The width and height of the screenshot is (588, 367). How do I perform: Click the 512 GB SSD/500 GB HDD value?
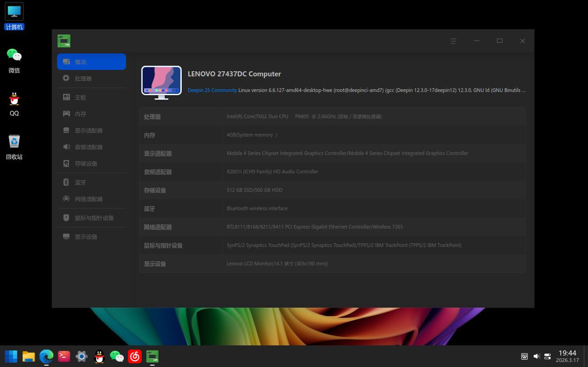point(254,190)
